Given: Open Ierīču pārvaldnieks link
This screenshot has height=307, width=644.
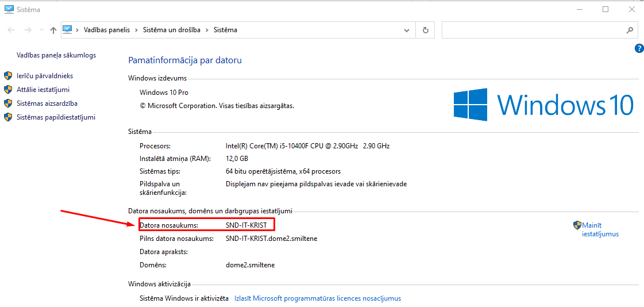Looking at the screenshot, I should coord(45,76).
